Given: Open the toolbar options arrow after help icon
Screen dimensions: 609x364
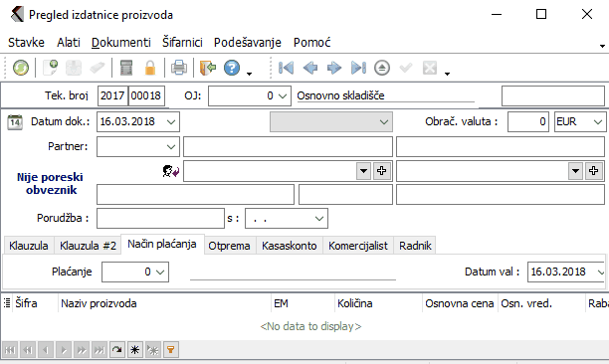Looking at the screenshot, I should (x=250, y=74).
